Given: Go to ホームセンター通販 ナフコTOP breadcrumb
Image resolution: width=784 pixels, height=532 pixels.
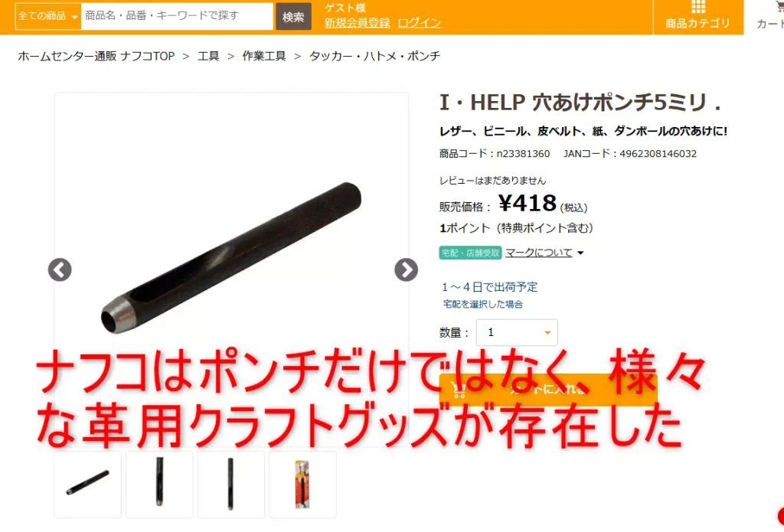Looking at the screenshot, I should (96, 56).
